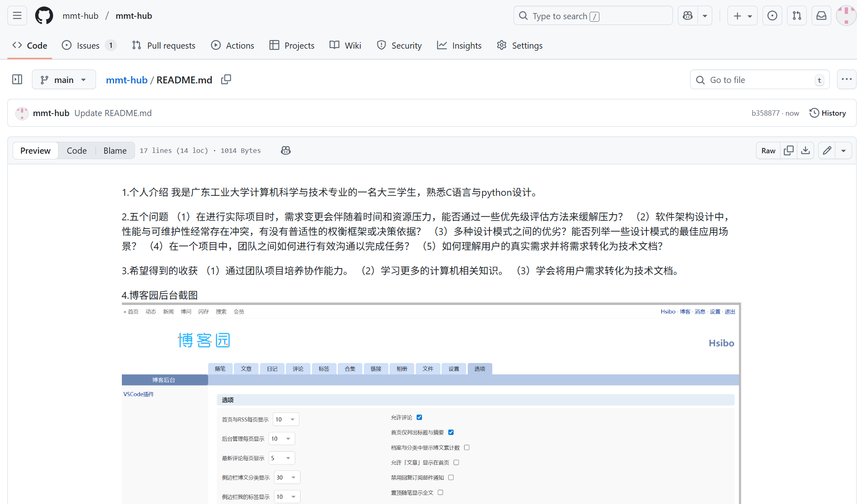The image size is (857, 504).
Task: Open the hamburger navigation menu
Action: 17,16
